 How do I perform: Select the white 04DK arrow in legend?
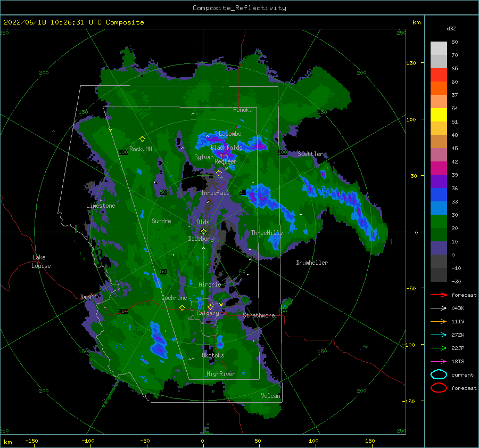coord(439,308)
